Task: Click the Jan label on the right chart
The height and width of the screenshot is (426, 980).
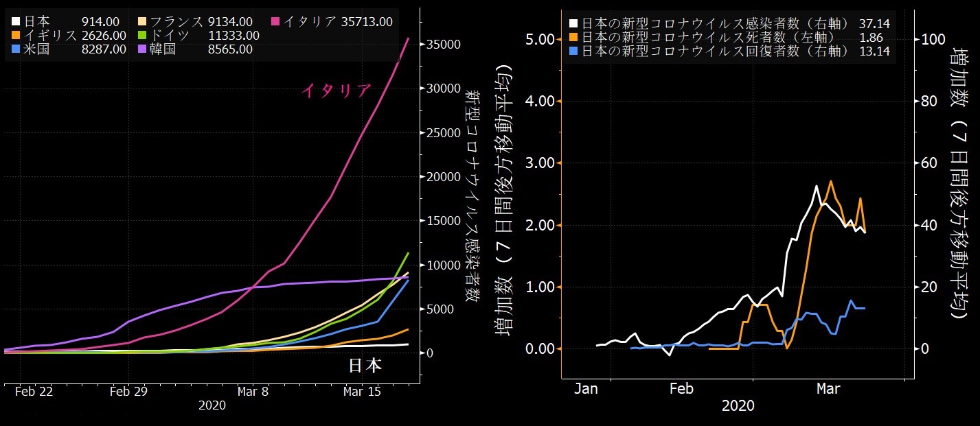Action: [586, 389]
